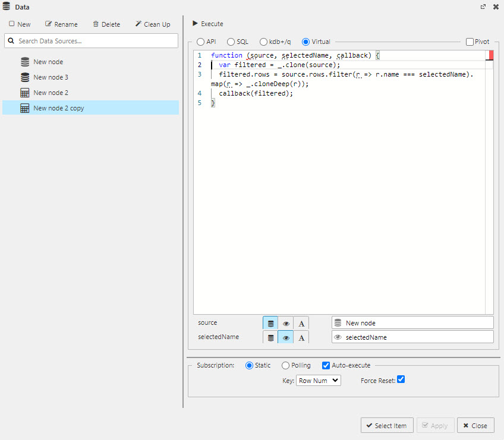This screenshot has width=504, height=440.
Task: Click on 'function' keyword in line 1
Action: click(226, 55)
